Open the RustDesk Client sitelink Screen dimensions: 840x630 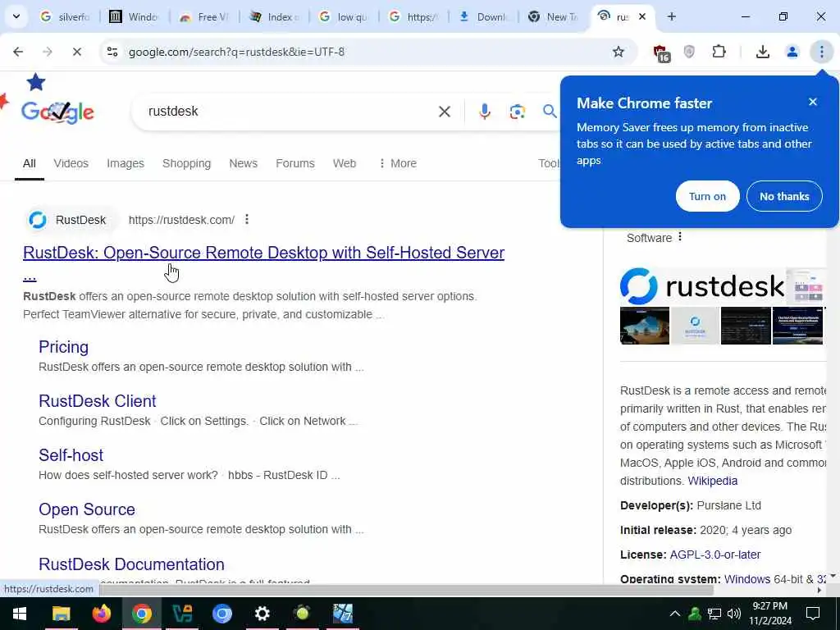98,401
